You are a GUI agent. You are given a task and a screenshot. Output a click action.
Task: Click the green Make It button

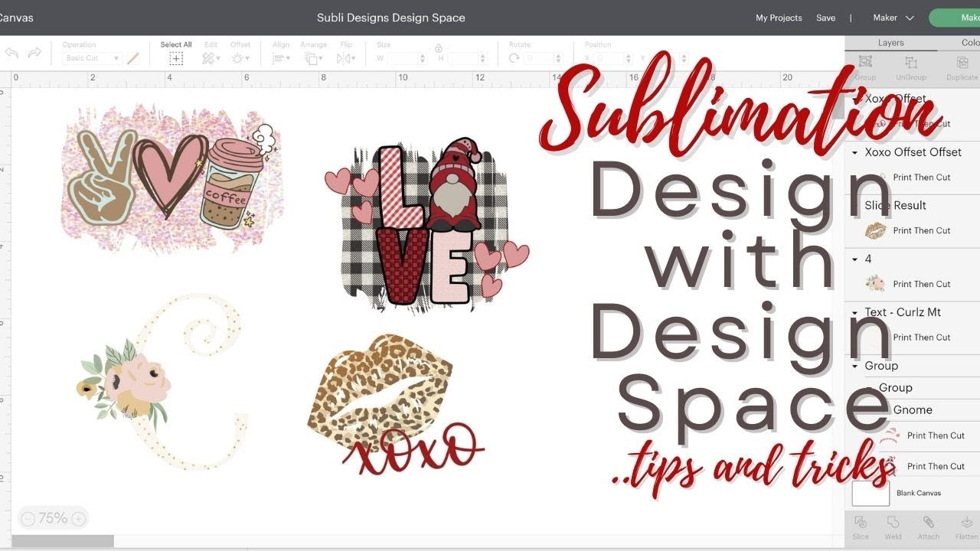coord(955,18)
